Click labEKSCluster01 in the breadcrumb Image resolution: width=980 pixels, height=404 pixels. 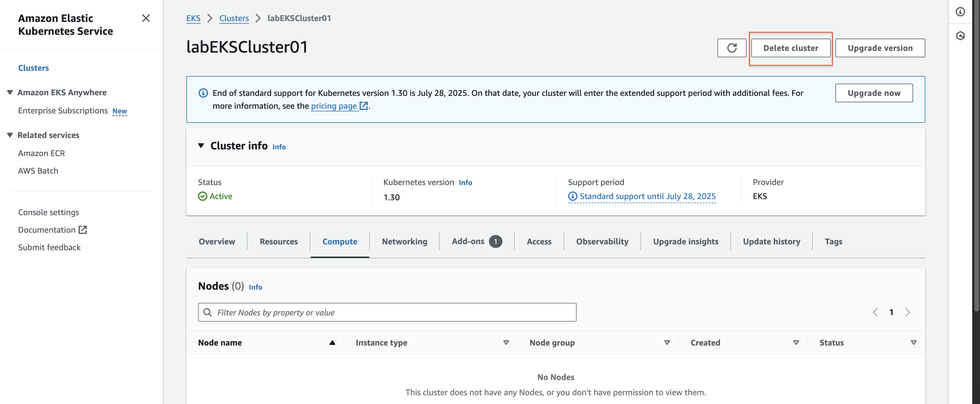point(299,18)
